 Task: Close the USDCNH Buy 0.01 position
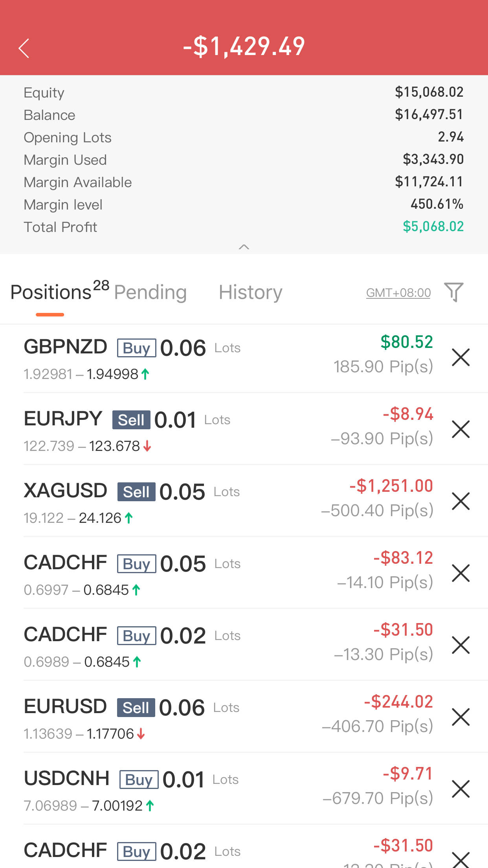pos(460,789)
